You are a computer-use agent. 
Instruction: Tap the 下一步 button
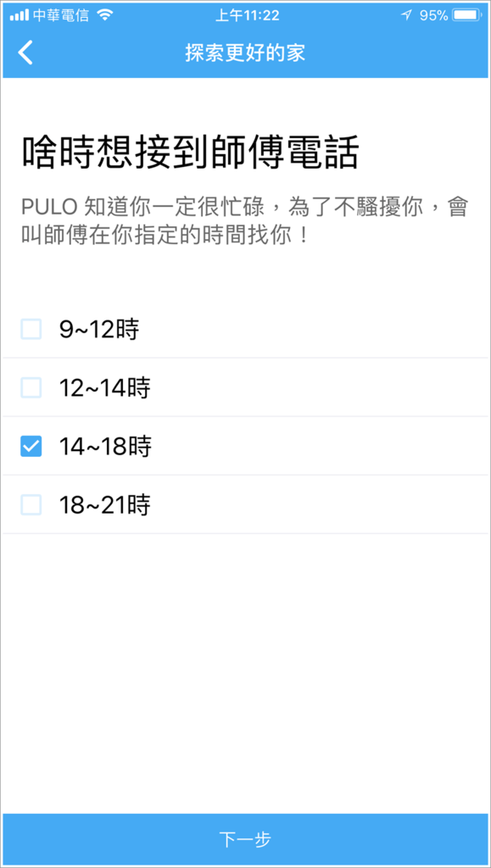click(245, 839)
